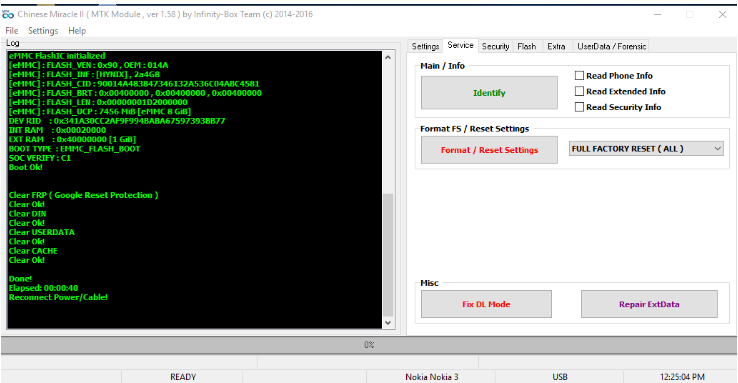
Task: Click the log scrollbar up arrow
Action: point(388,57)
